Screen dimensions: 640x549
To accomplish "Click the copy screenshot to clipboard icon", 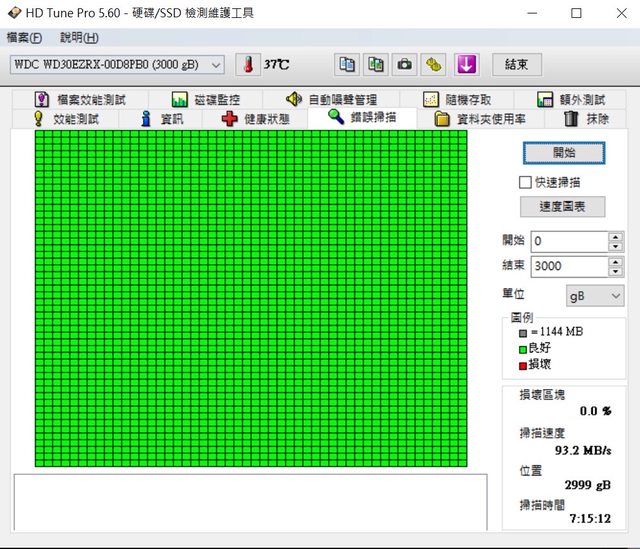I will pos(376,64).
